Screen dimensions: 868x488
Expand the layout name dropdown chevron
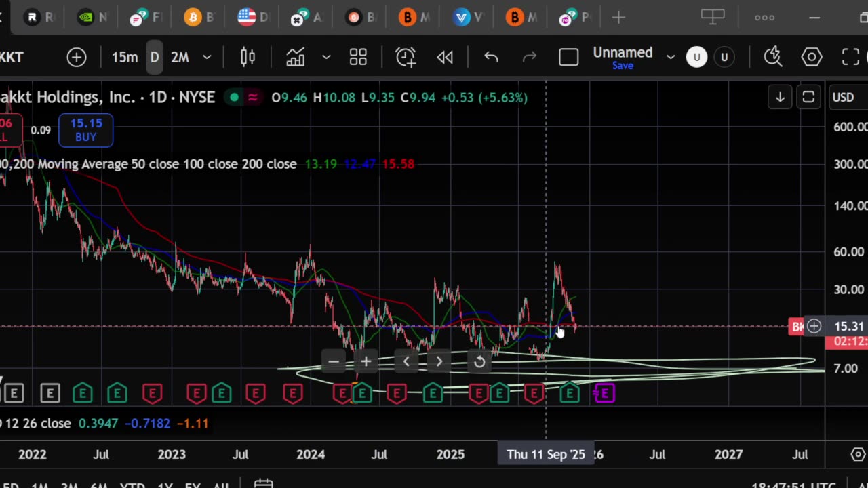point(671,58)
